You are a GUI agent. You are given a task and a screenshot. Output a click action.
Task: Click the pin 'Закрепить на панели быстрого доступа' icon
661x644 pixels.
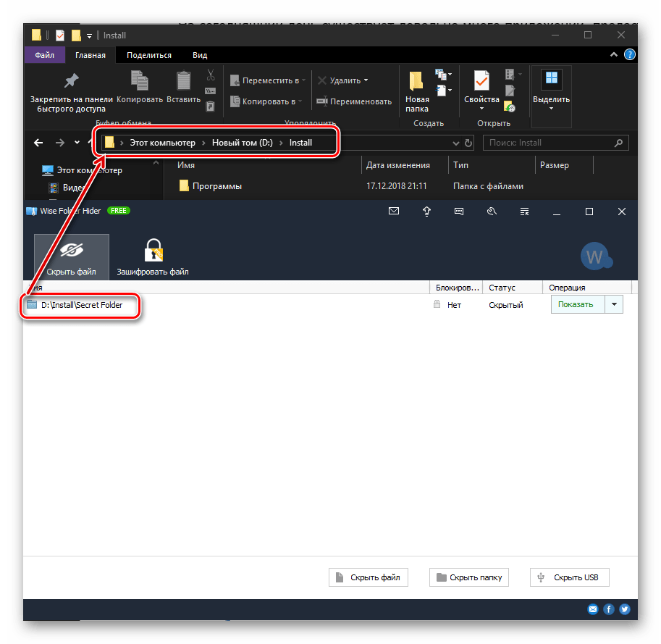click(71, 80)
